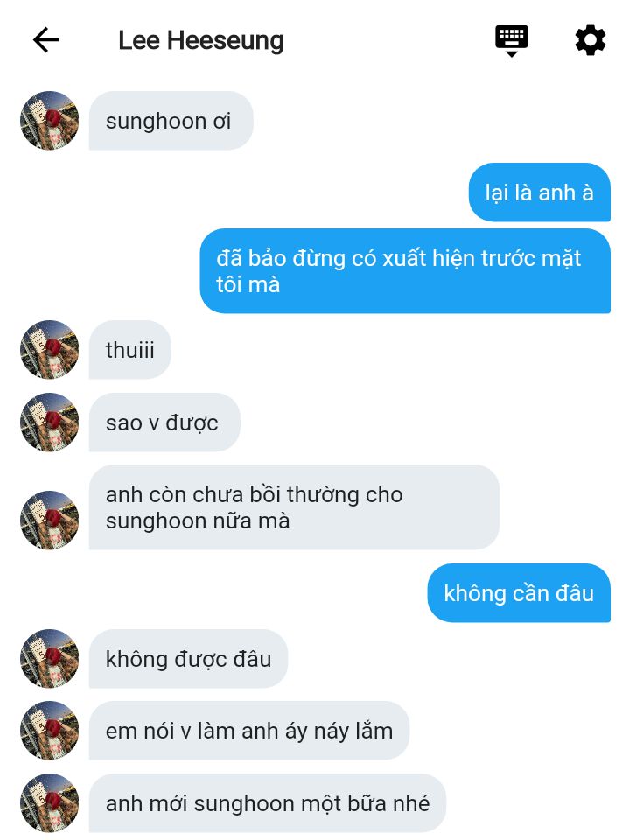Image resolution: width=629 pixels, height=840 pixels.
Task: Select the 'không được đâu' message
Action: (x=189, y=658)
